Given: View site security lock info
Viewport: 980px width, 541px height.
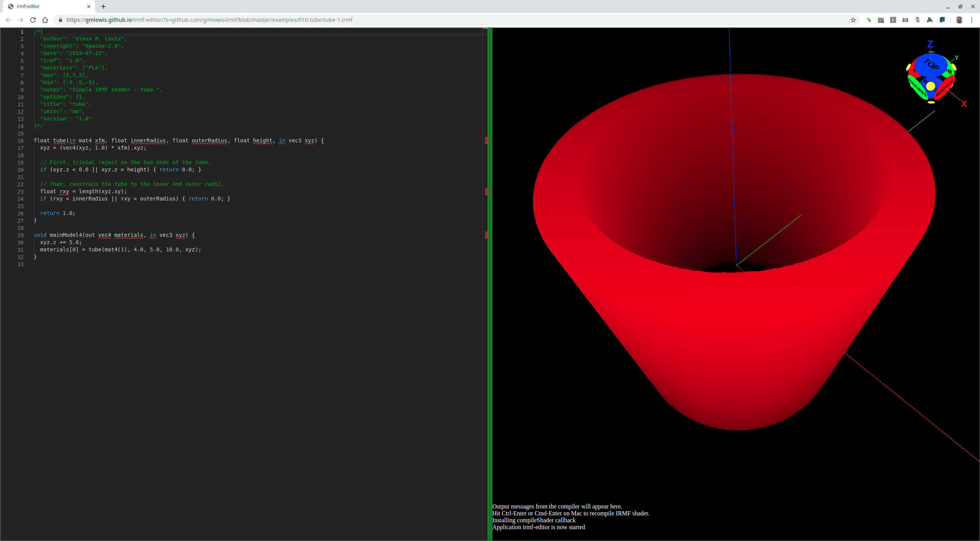Looking at the screenshot, I should 60,20.
